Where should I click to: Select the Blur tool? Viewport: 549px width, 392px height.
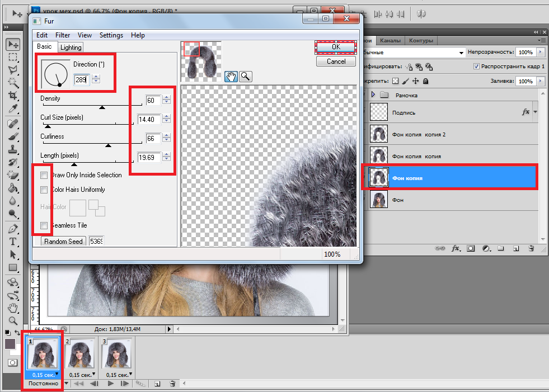[x=13, y=201]
